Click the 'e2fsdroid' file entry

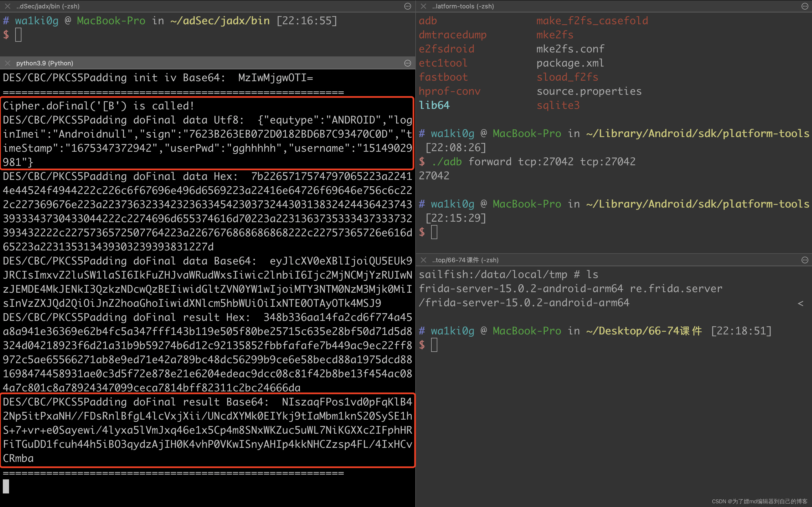pyautogui.click(x=446, y=49)
